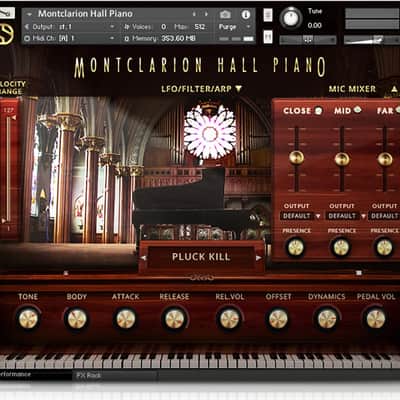Screen dimensions: 400x400
Task: Click the TONE knob
Action: coord(28,319)
